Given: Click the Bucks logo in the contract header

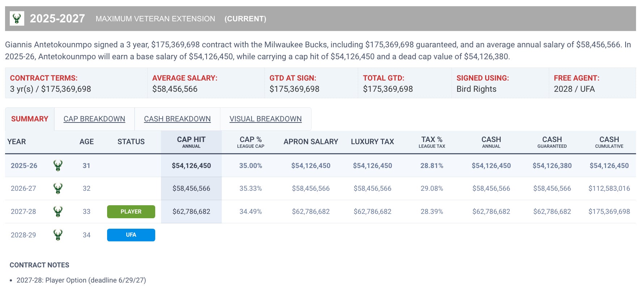Looking at the screenshot, I should click(x=17, y=18).
